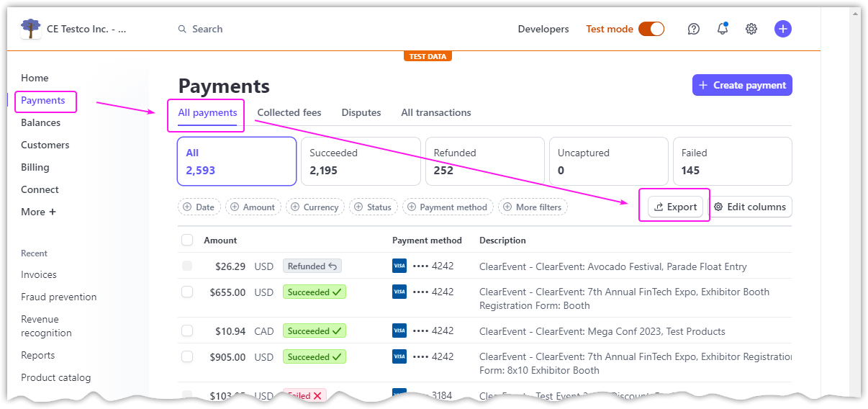Check the $10.94 CAD payment checkbox

click(187, 331)
